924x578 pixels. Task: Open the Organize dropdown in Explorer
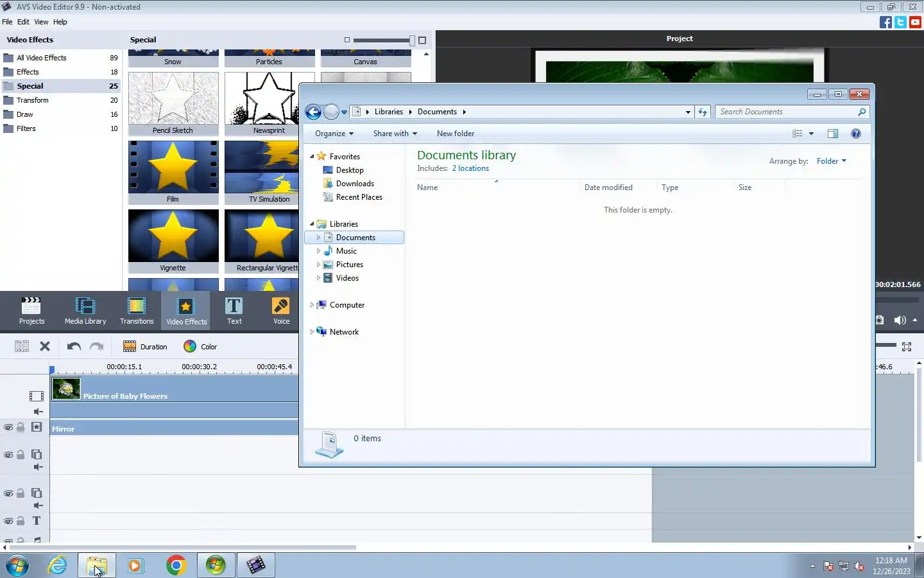coord(334,134)
